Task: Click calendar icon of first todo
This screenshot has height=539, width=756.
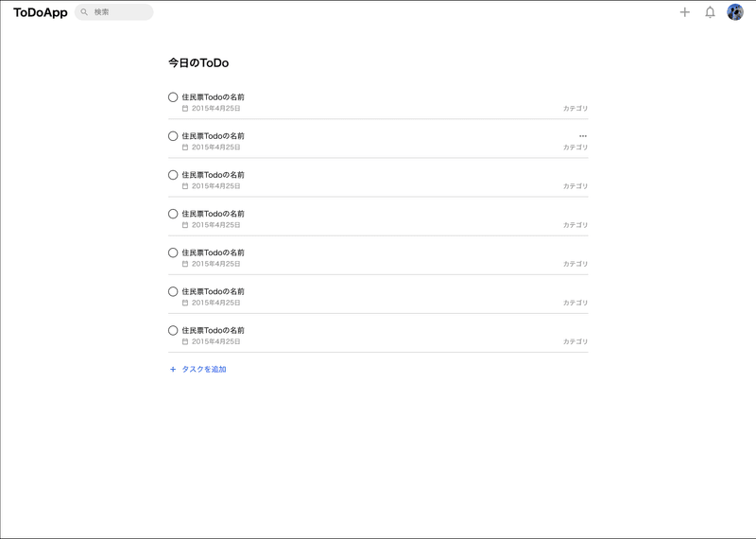Action: coord(185,109)
